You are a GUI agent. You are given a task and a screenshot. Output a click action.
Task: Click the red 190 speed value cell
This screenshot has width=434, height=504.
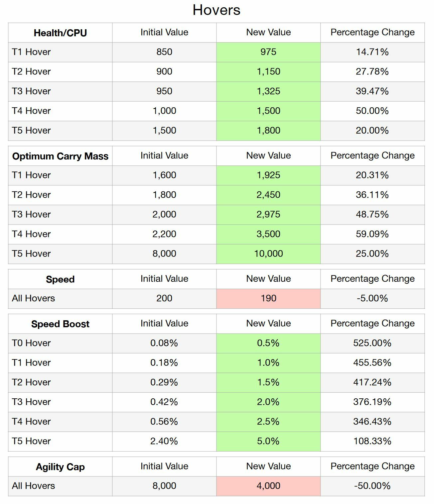pos(268,298)
